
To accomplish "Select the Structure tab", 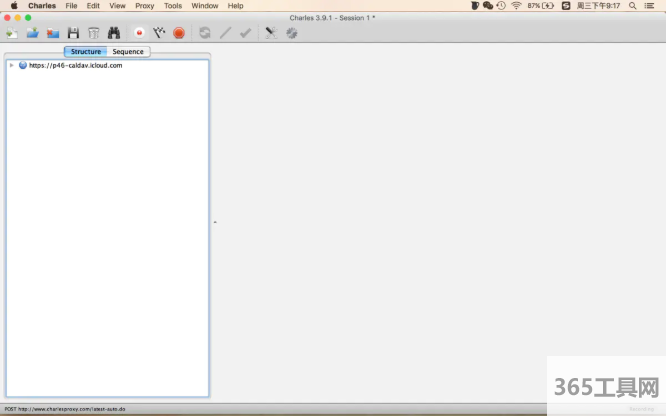I will (x=85, y=51).
